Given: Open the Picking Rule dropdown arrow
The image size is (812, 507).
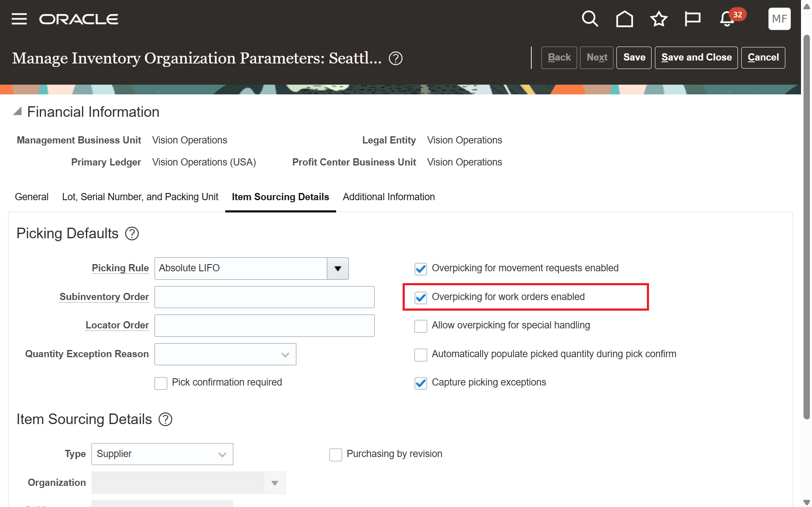Looking at the screenshot, I should click(x=338, y=268).
